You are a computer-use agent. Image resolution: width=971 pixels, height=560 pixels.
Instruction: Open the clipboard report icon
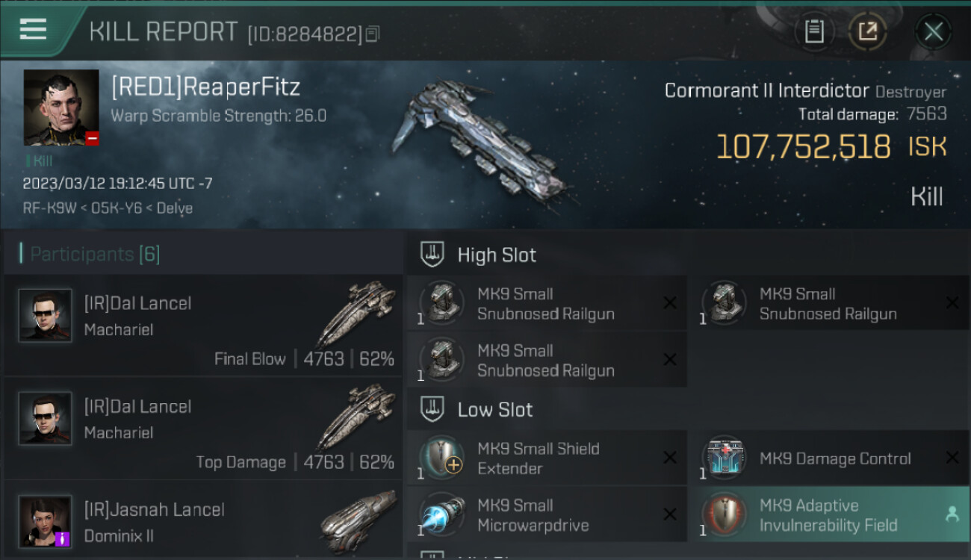[814, 31]
